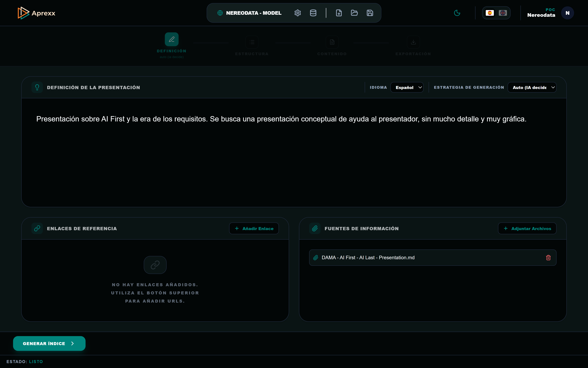Screen dimensions: 588x368
Task: Go to the Exportación step
Action: coord(413,46)
